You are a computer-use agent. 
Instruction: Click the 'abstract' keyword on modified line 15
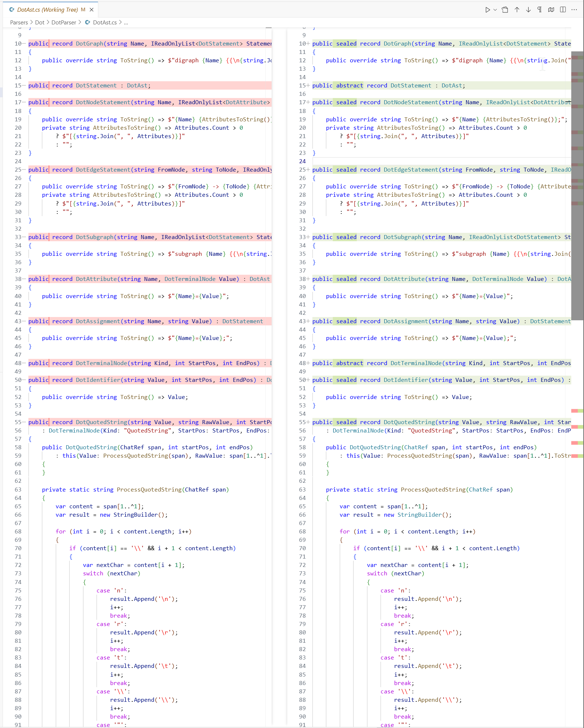tap(349, 86)
